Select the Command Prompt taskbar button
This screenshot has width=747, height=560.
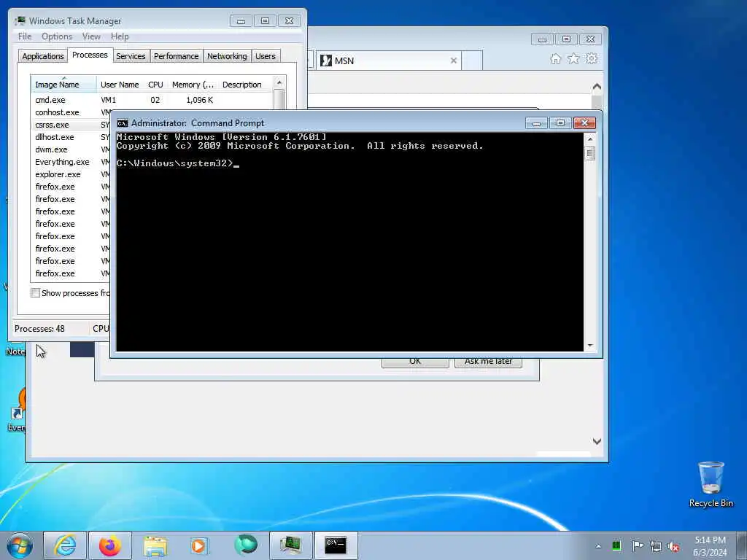336,545
